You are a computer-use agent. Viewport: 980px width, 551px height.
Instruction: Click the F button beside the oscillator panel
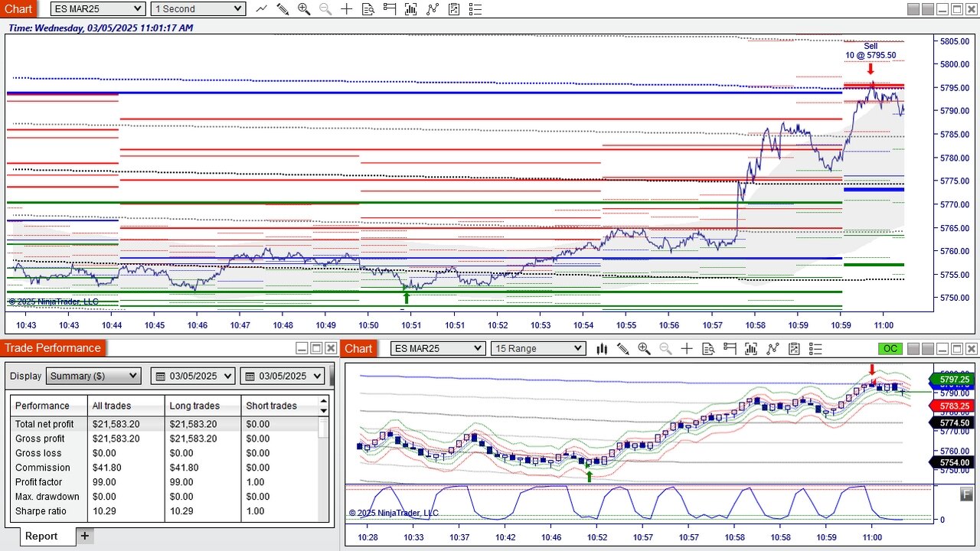coord(966,495)
